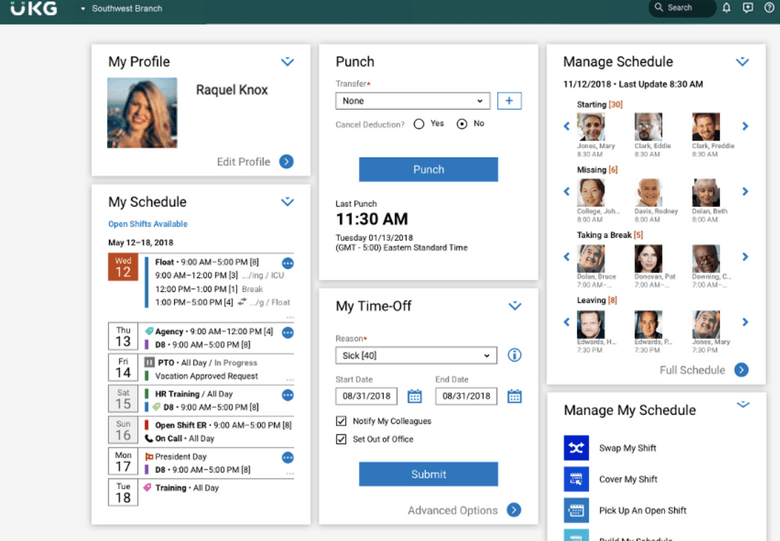Screen dimensions: 780x541
Task: Open Donovan, Pat's photo on break
Action: coord(648,258)
